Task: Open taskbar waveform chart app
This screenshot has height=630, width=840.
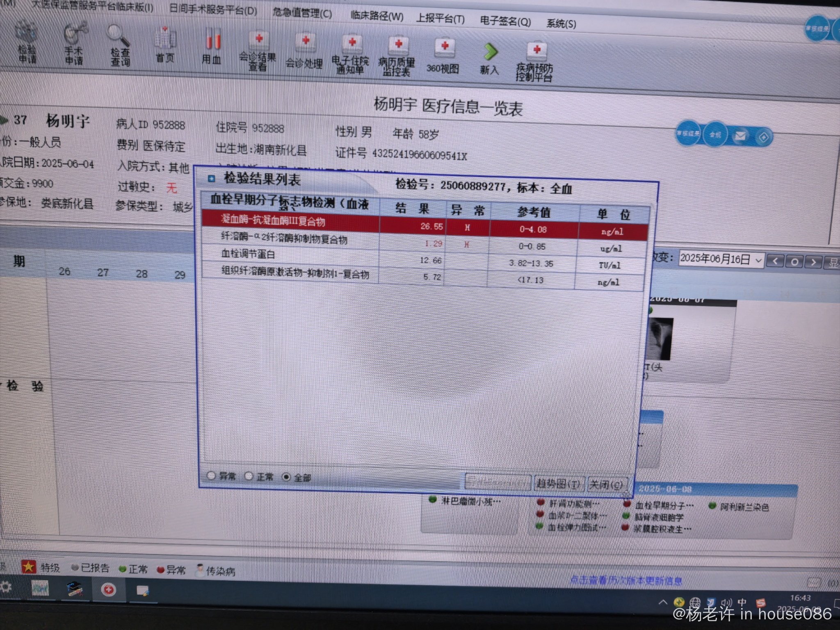Action: coord(40,589)
